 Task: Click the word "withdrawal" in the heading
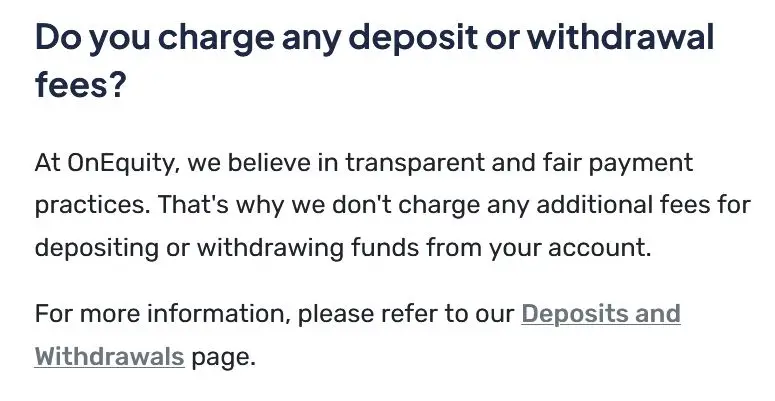[x=620, y=40]
